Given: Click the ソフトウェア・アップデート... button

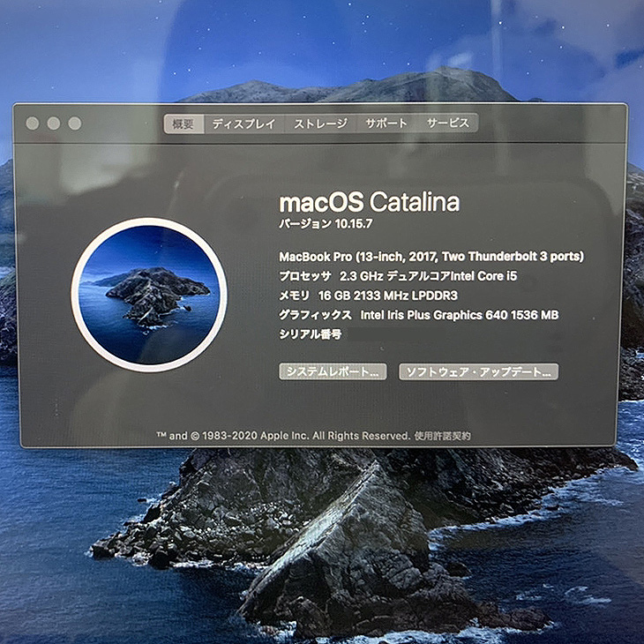Looking at the screenshot, I should [x=478, y=371].
